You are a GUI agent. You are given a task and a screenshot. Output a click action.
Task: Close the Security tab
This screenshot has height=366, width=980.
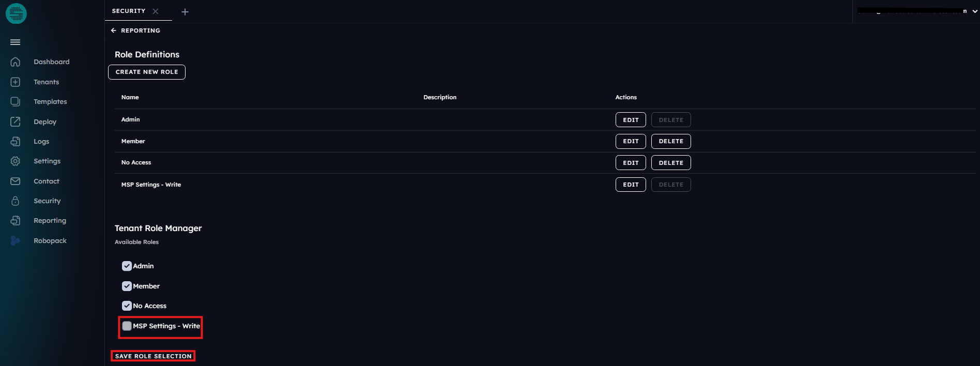pos(156,11)
